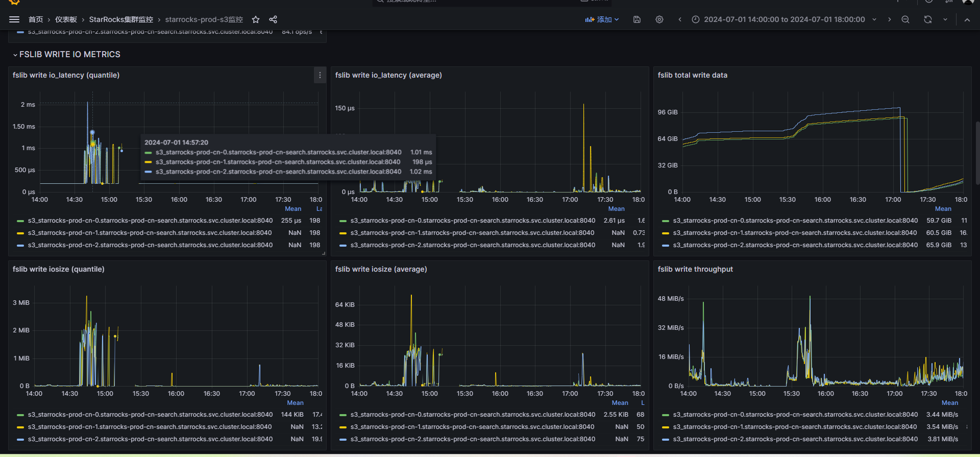Toggle cn-0 series in io_latency quantile legend
This screenshot has width=980, height=457.
coord(150,221)
